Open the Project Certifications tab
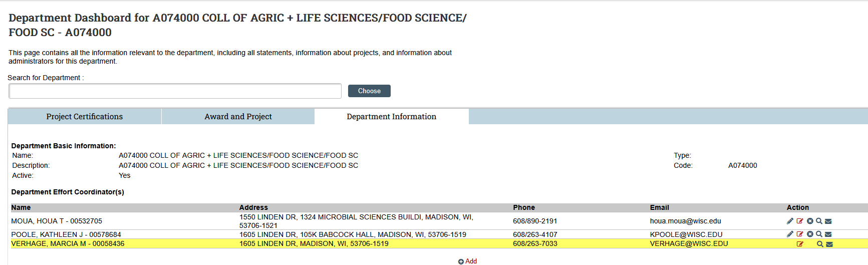The image size is (868, 265). click(85, 117)
